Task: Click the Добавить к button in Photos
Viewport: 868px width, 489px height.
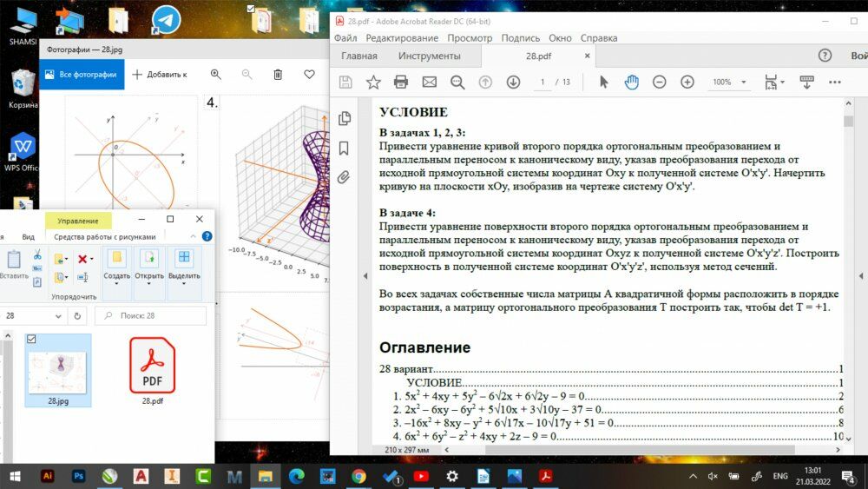Action: coord(160,74)
